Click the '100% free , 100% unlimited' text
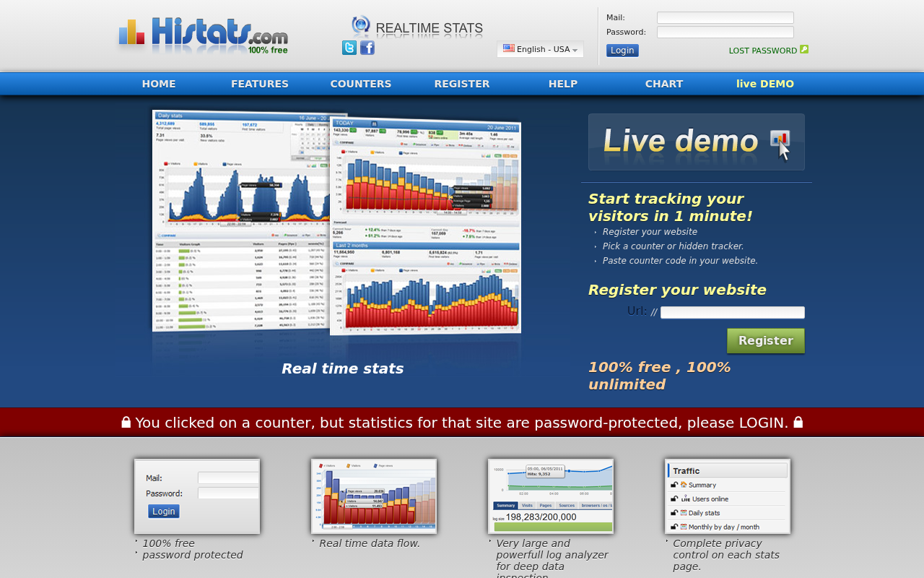This screenshot has height=578, width=924. tap(660, 376)
